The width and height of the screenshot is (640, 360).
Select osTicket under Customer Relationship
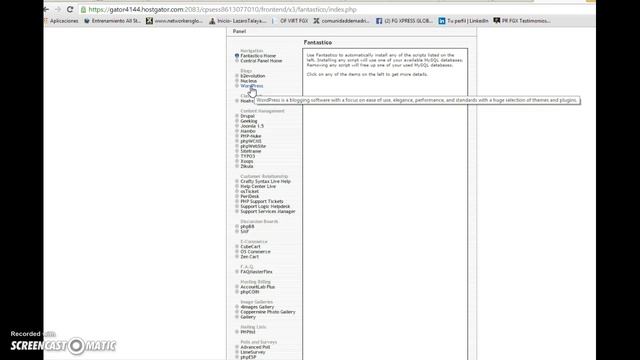(x=249, y=191)
